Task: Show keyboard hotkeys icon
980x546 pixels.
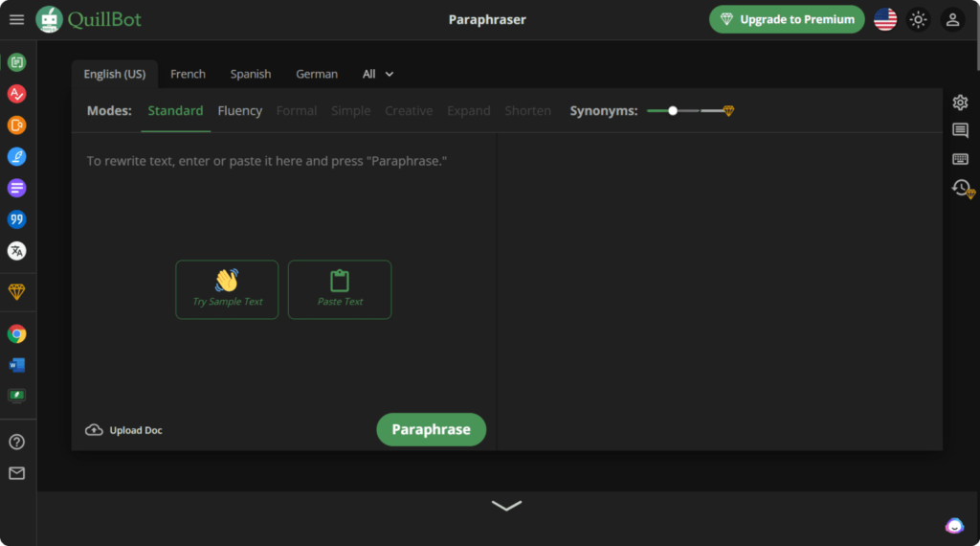Action: (960, 159)
